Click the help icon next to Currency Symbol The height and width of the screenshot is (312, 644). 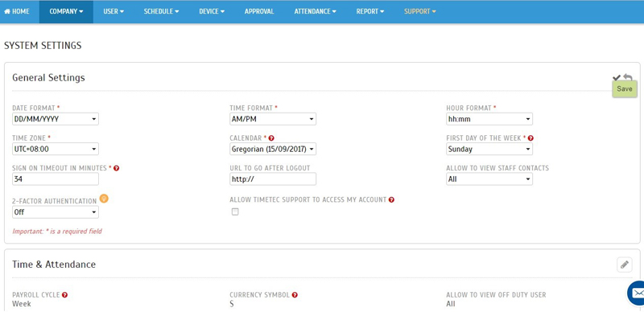295,295
